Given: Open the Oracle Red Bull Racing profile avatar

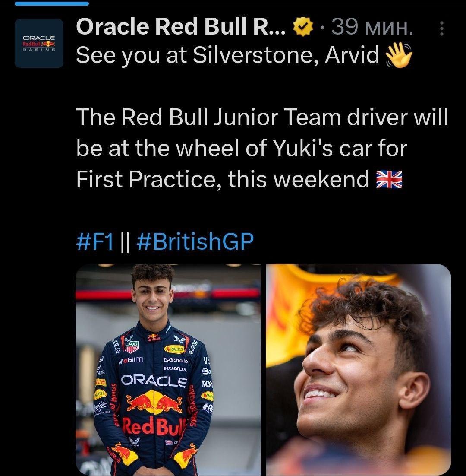Looking at the screenshot, I should 39,43.
